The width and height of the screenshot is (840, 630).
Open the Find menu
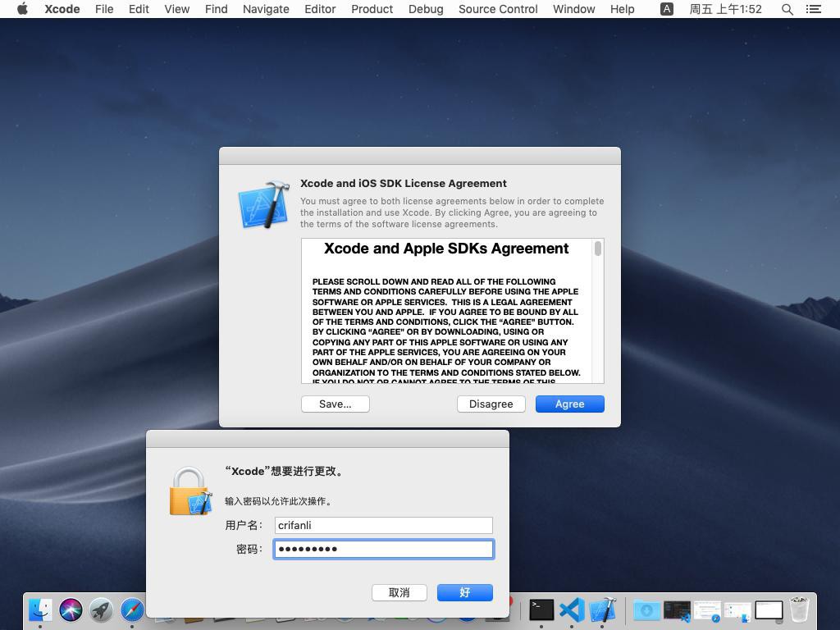tap(216, 9)
